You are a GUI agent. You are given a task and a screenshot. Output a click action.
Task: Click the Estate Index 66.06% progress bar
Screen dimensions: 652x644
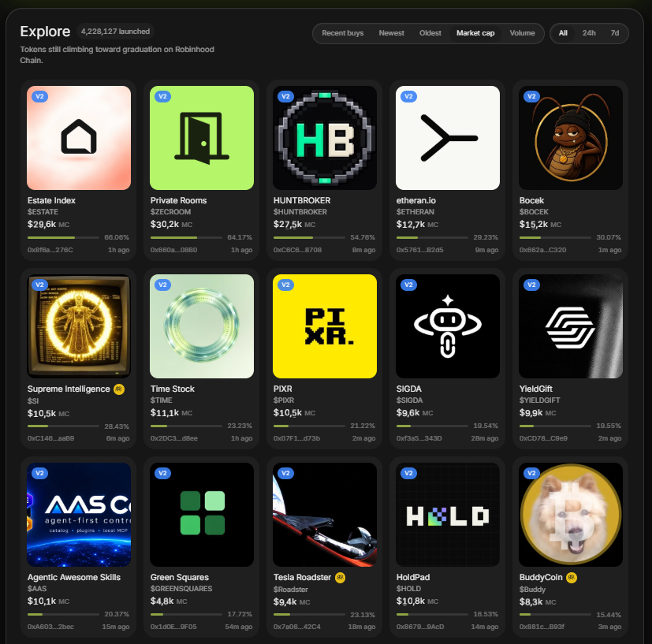coord(64,237)
